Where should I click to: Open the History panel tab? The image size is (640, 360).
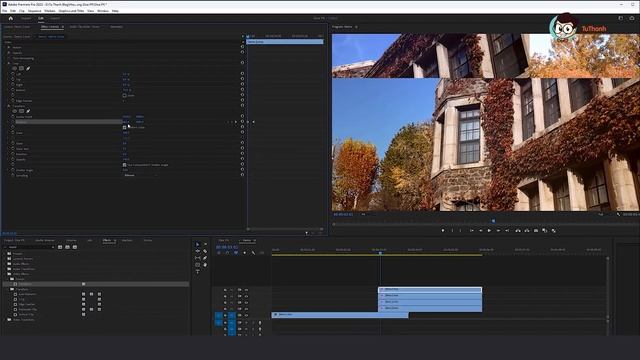(148, 240)
